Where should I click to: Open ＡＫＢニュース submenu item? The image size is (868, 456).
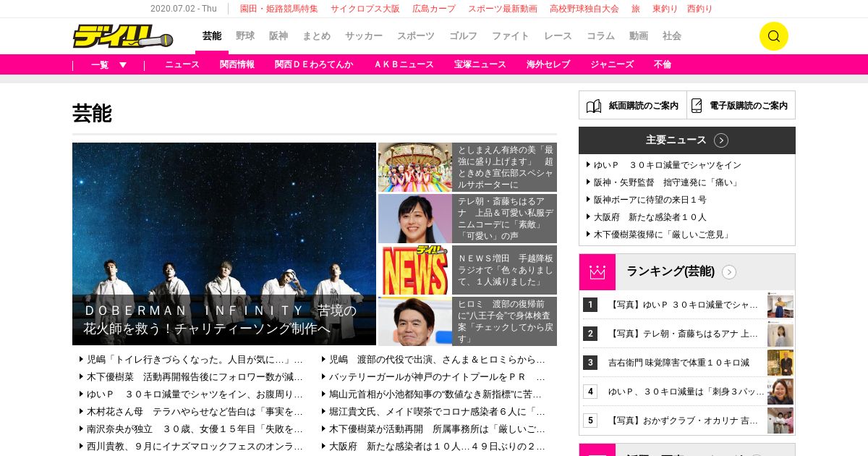tap(404, 64)
